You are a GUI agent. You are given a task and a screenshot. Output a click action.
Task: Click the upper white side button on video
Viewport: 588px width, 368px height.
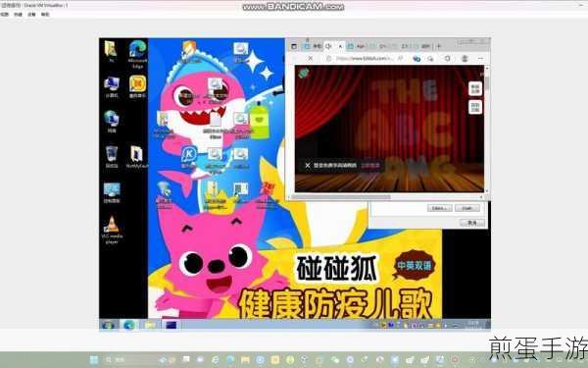[x=475, y=88]
